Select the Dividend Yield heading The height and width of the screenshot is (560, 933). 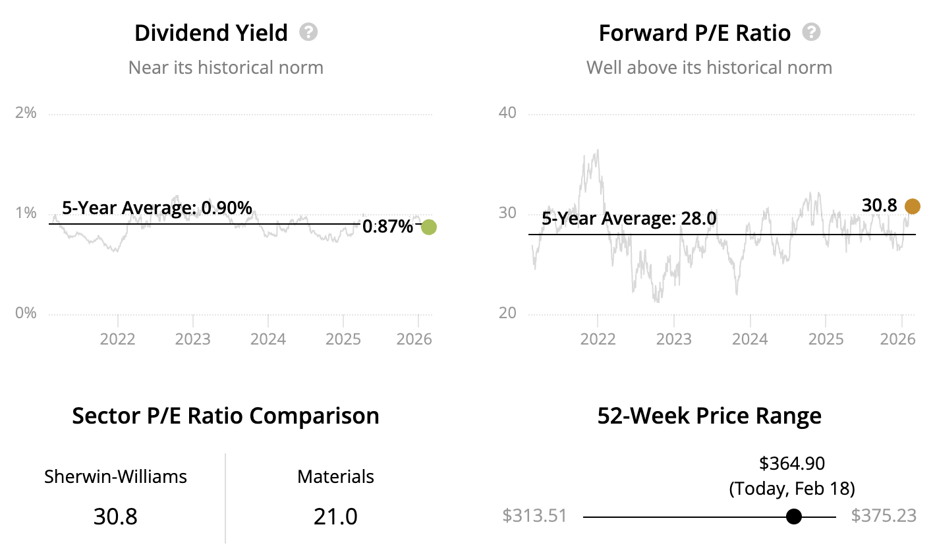point(211,33)
